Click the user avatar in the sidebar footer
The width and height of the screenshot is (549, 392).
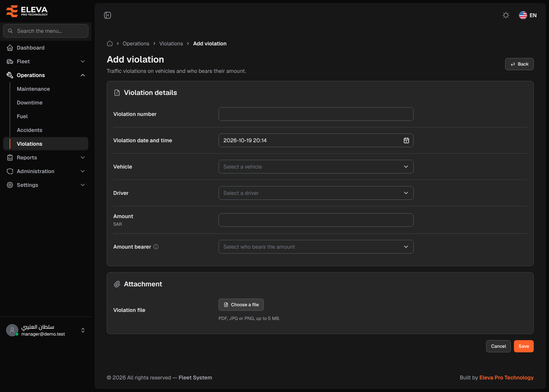(x=12, y=330)
